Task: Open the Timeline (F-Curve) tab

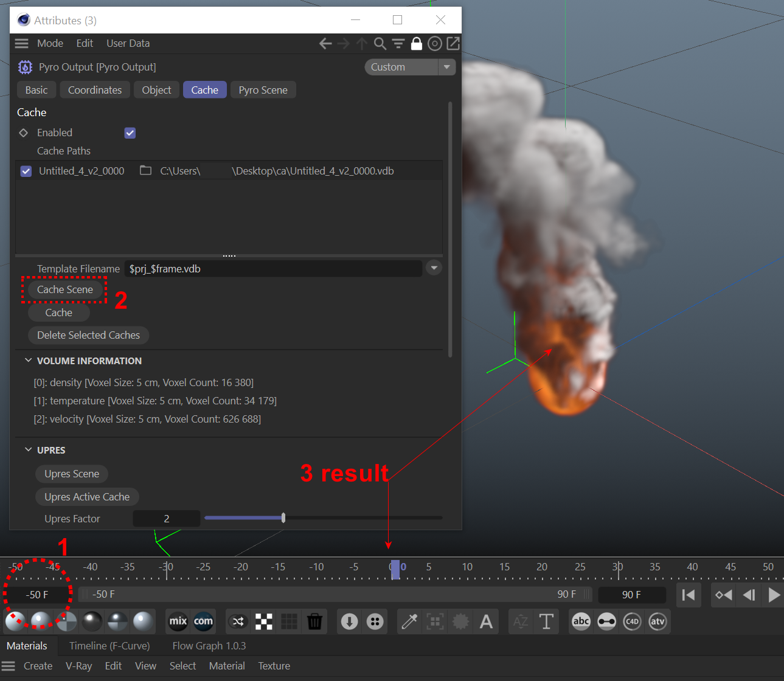Action: tap(109, 646)
